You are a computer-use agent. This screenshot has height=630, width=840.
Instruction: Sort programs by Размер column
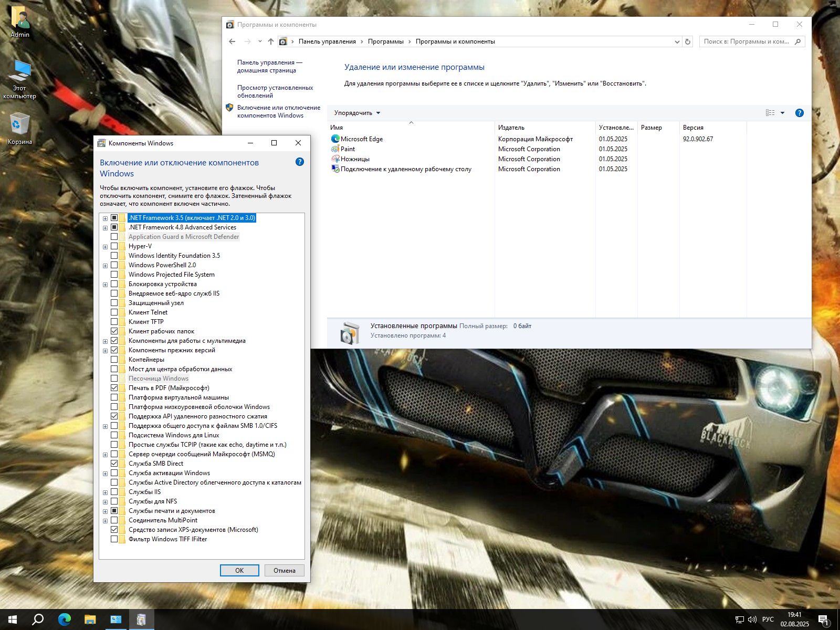pyautogui.click(x=658, y=128)
